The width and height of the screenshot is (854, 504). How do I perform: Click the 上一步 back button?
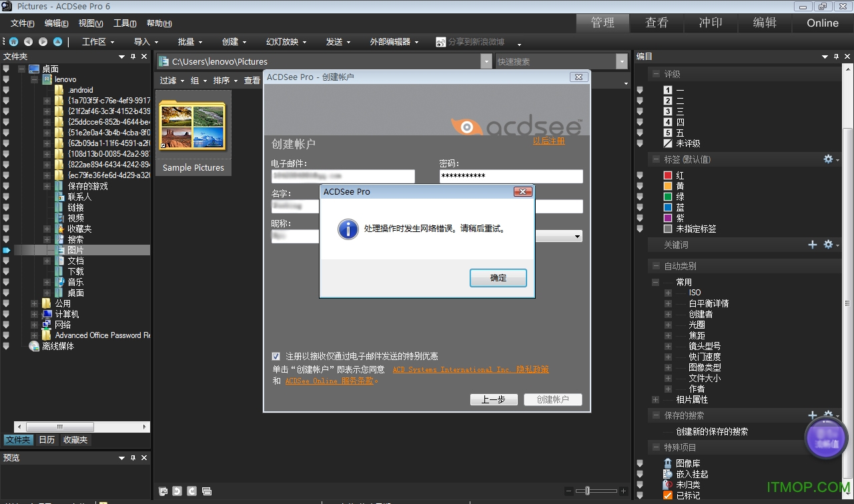click(493, 399)
